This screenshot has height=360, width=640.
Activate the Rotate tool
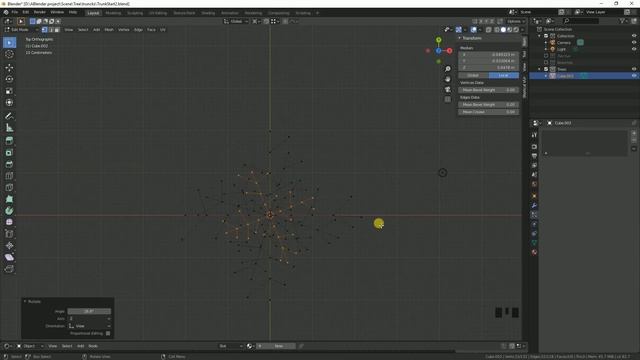coord(9,79)
